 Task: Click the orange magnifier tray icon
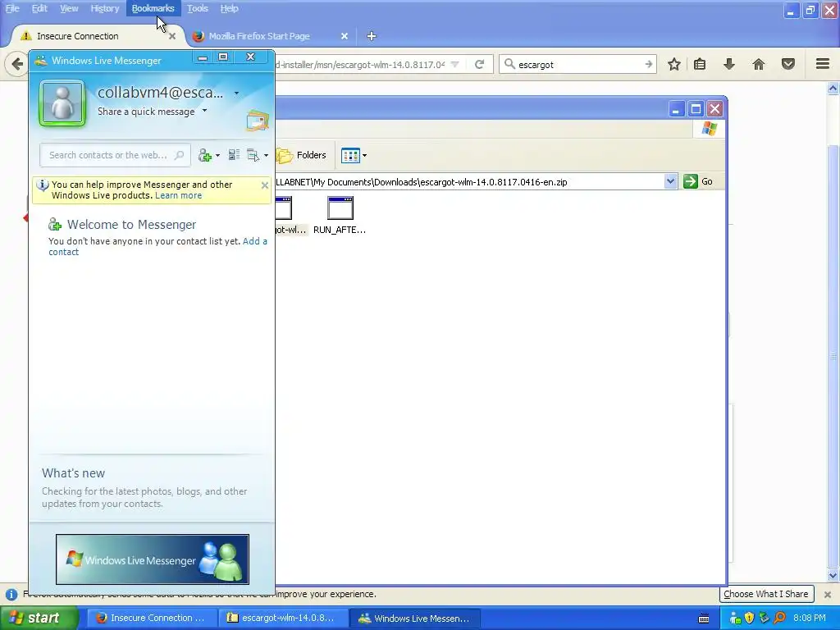(779, 619)
